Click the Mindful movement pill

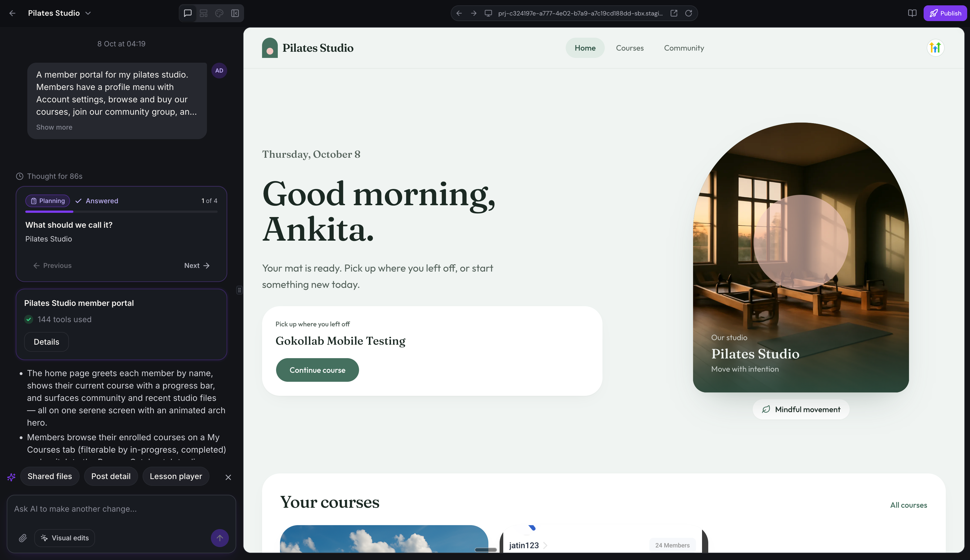[x=801, y=409]
